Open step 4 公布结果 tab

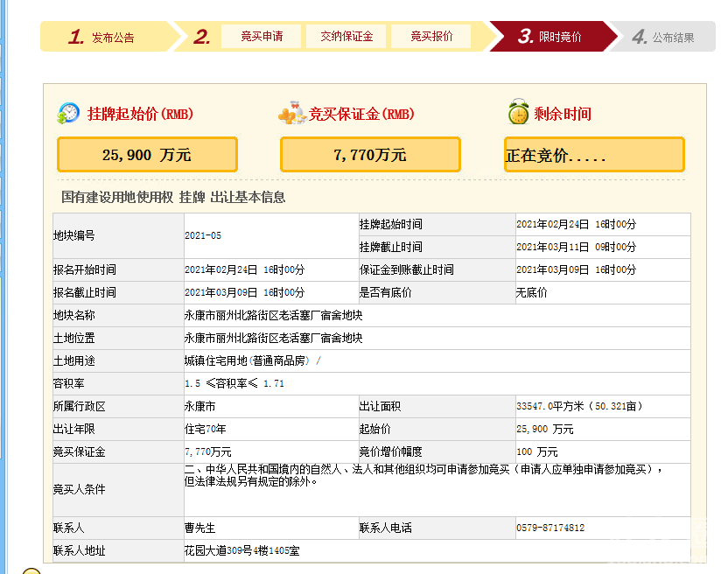(x=664, y=38)
